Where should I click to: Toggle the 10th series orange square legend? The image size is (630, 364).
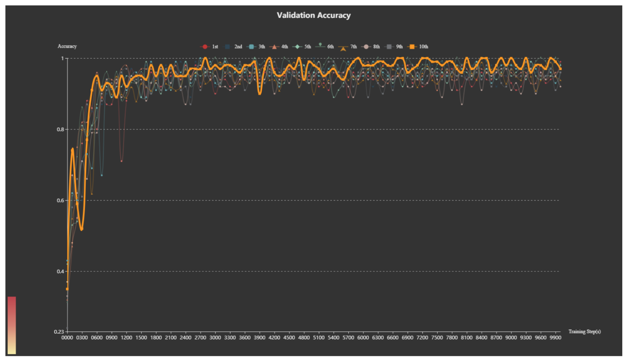[418, 47]
